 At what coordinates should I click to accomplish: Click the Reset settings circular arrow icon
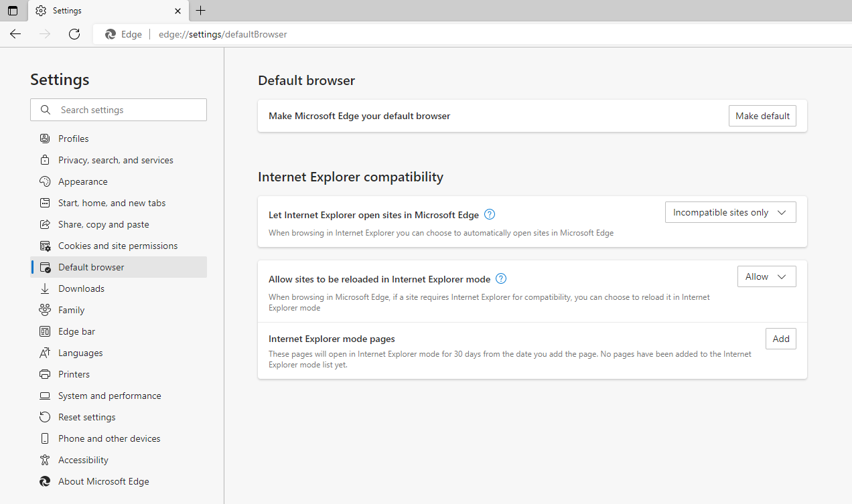[45, 417]
